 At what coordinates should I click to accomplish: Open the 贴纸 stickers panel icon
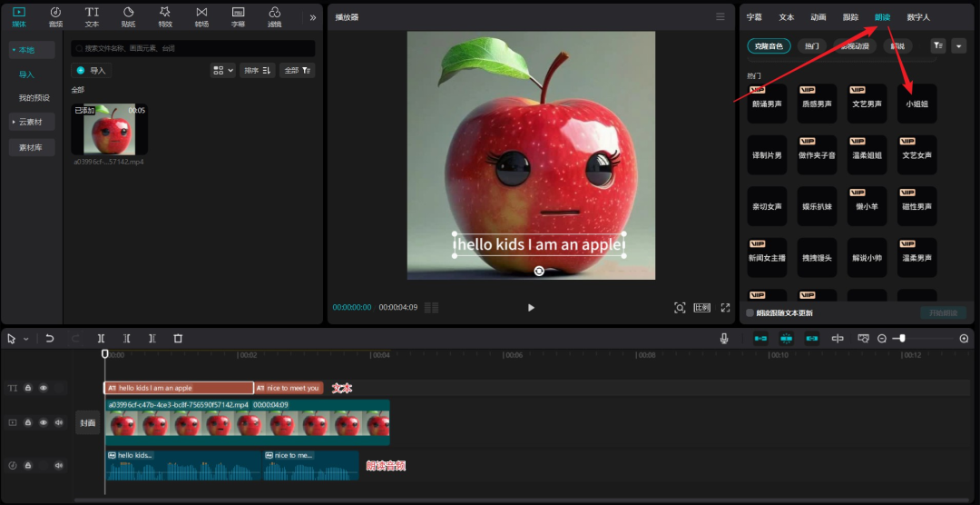(128, 15)
